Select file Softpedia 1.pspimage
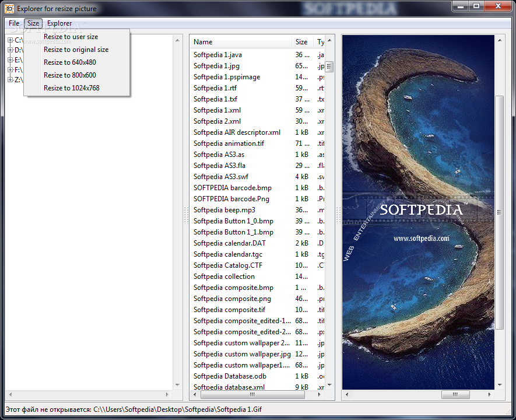 click(227, 77)
